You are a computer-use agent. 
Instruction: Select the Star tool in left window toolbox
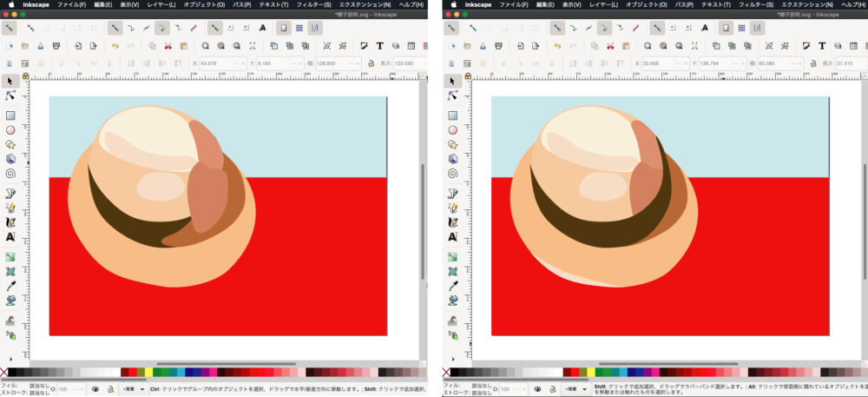pyautogui.click(x=11, y=144)
